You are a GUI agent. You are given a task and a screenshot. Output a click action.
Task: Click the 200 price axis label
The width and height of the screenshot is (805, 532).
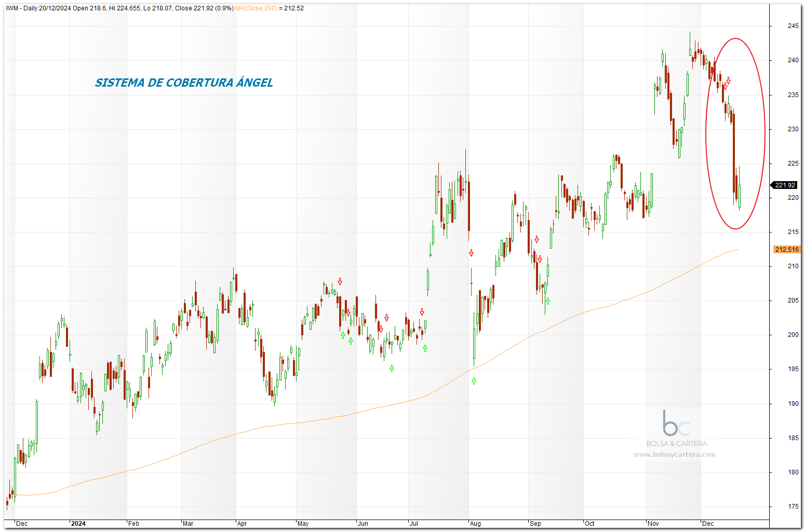(x=793, y=335)
